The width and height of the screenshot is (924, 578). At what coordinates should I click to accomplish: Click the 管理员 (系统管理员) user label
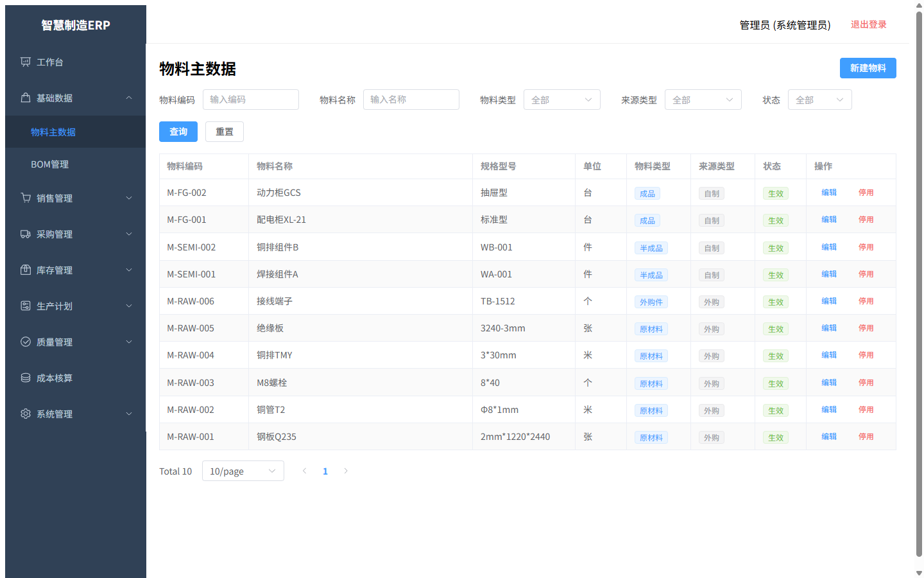coord(785,25)
